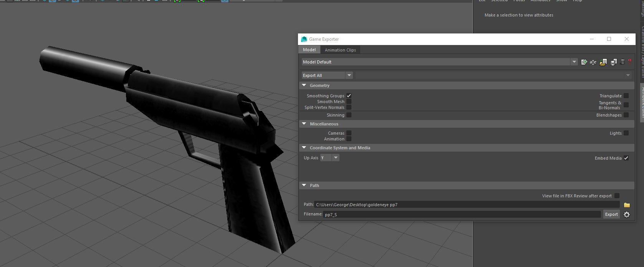Enable Blendshapes checkbox
This screenshot has width=644, height=267.
pos(626,115)
